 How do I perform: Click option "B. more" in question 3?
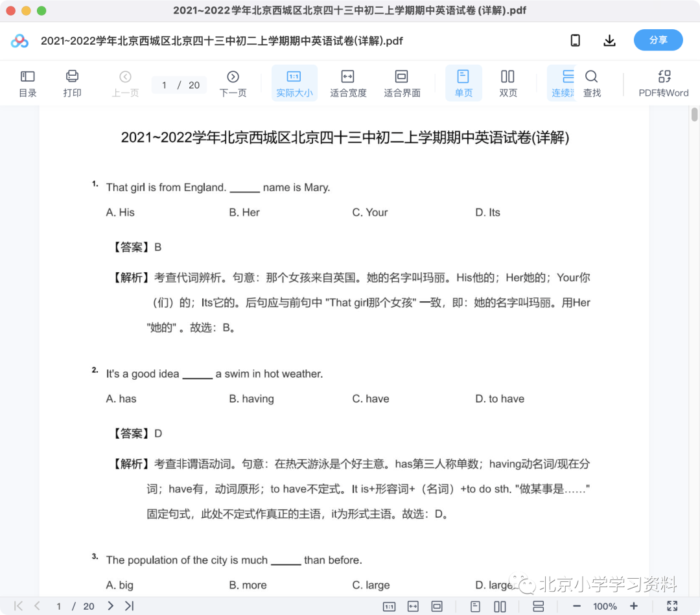pyautogui.click(x=248, y=585)
